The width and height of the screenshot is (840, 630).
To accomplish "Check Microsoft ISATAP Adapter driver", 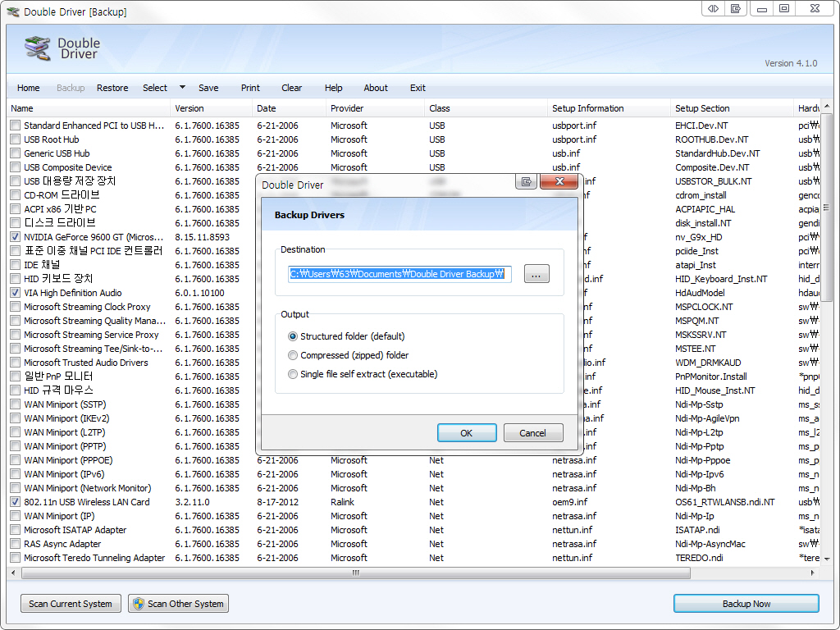I will (15, 530).
